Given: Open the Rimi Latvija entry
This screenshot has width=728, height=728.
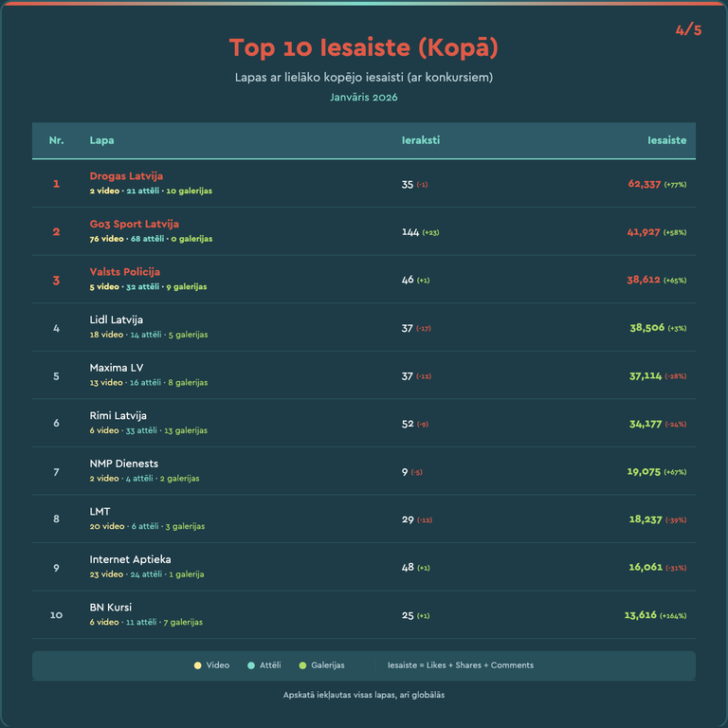Looking at the screenshot, I should (118, 415).
